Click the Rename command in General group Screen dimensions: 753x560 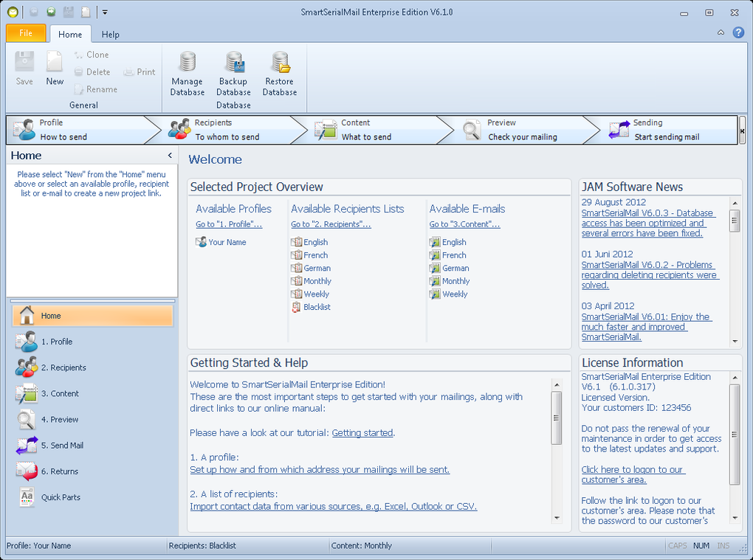95,89
